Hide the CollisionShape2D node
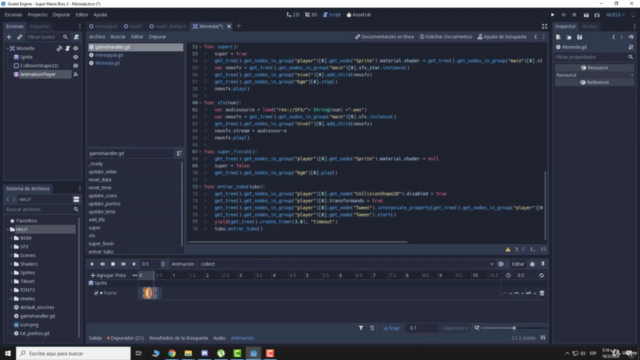This screenshot has height=360, width=640. pyautogui.click(x=76, y=66)
